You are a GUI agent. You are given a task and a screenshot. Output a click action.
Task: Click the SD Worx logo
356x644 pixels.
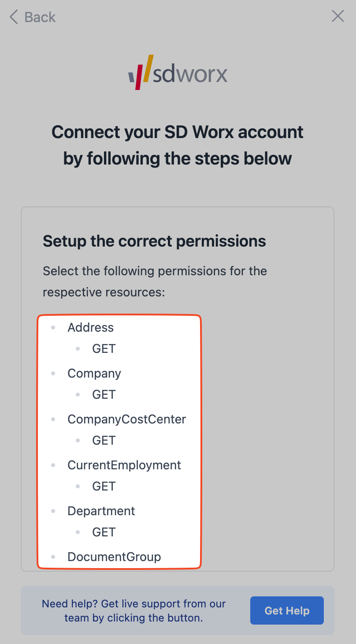[178, 73]
